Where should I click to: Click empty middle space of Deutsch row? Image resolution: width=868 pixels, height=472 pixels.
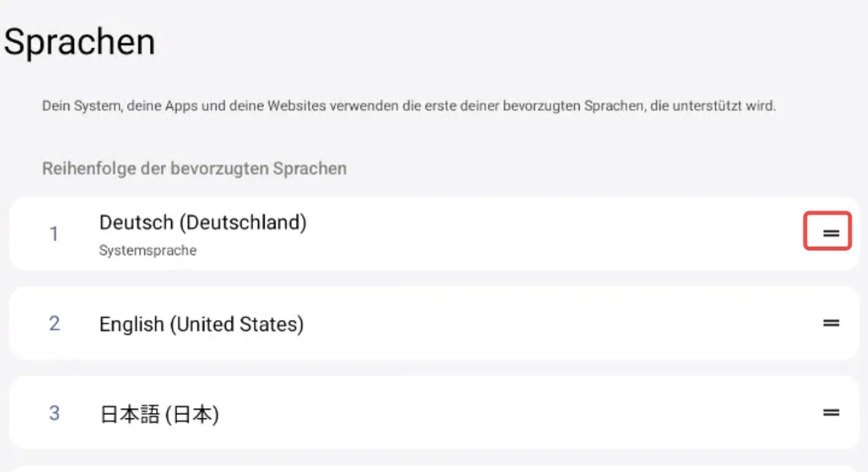[x=543, y=234]
